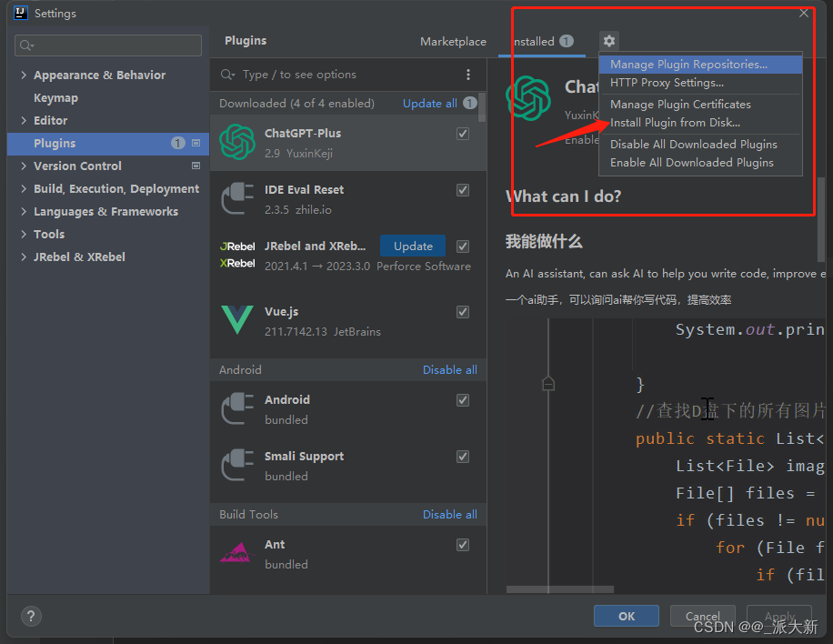
Task: Toggle the IDE Eval Reset checkbox
Action: [463, 190]
